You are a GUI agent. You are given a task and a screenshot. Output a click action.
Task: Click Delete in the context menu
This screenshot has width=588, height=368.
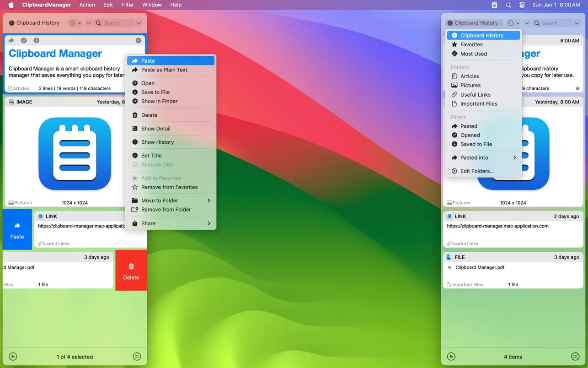coord(171,115)
